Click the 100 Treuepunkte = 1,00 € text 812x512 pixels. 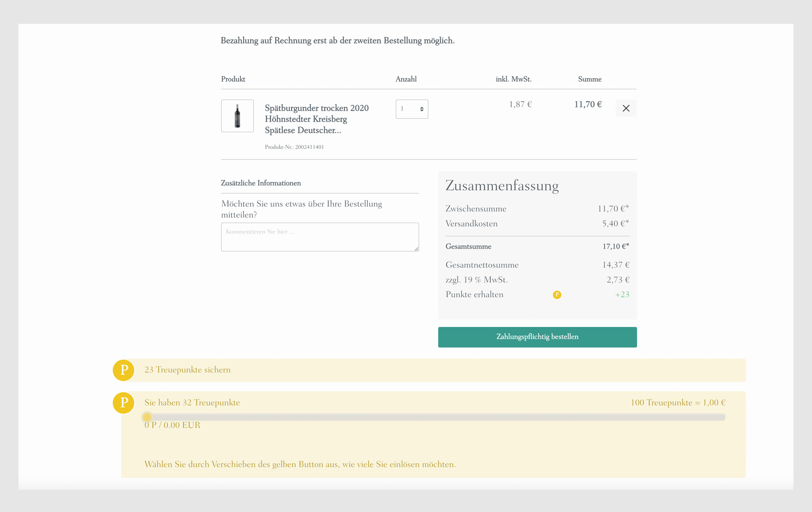click(678, 403)
